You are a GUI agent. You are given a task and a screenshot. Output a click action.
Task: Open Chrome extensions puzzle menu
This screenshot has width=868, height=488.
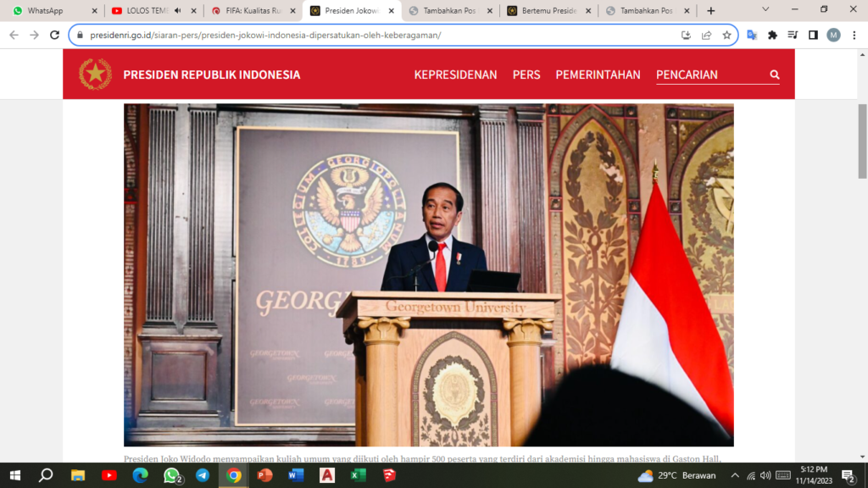772,35
